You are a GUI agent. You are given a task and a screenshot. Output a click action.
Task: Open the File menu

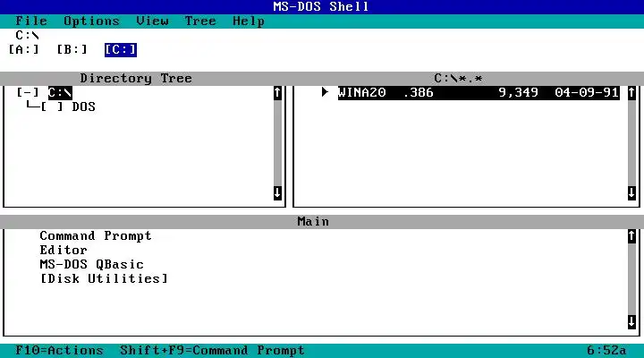31,21
